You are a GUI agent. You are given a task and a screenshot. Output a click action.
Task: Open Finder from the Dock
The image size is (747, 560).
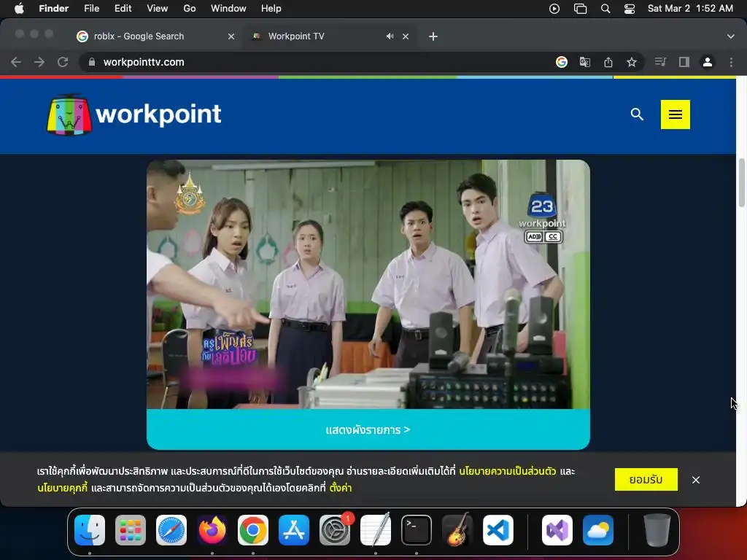tap(90, 530)
